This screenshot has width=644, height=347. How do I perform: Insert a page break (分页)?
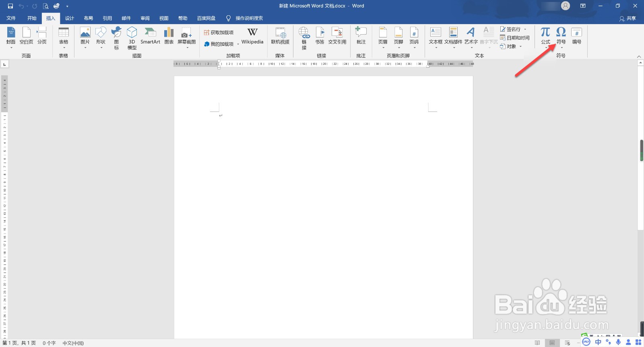tap(42, 36)
